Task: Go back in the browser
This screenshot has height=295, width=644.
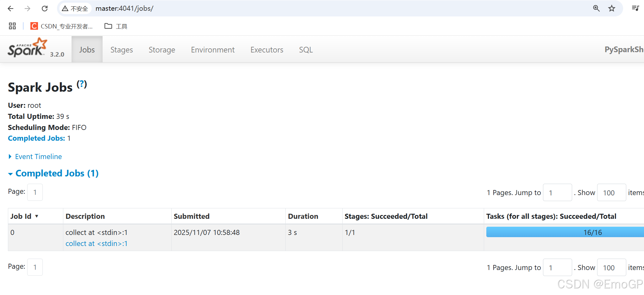Action: [x=10, y=9]
